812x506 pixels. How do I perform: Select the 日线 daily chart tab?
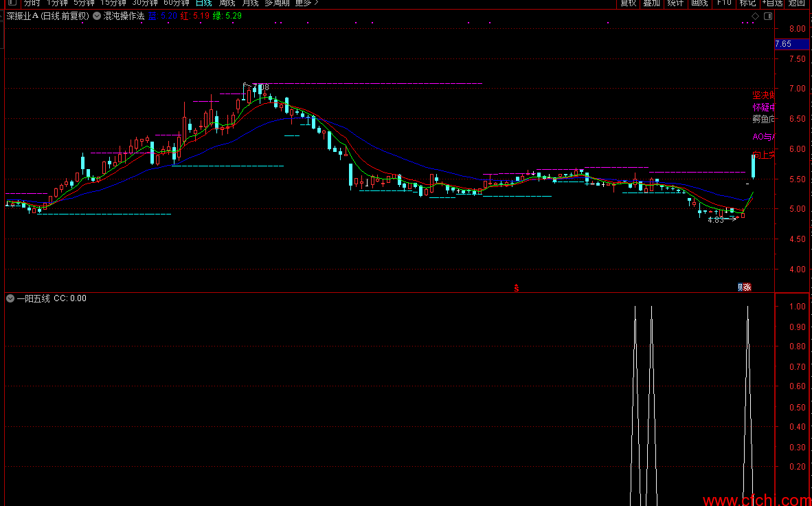coord(204,3)
